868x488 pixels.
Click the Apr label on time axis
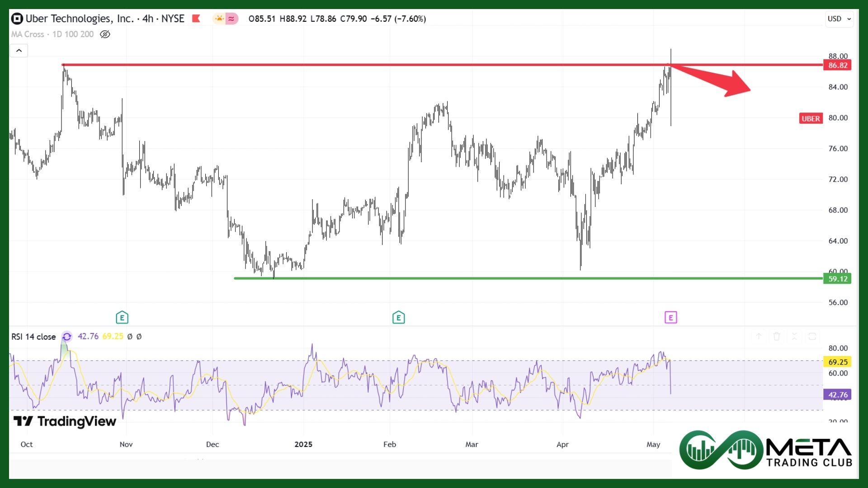click(x=562, y=444)
